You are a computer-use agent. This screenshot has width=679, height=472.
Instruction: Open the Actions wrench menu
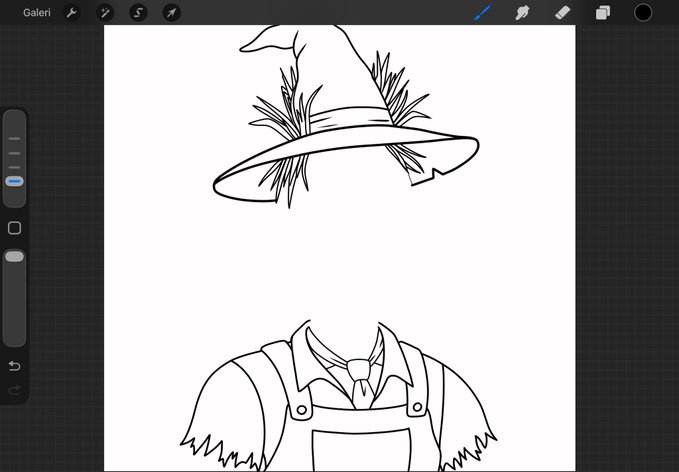71,13
